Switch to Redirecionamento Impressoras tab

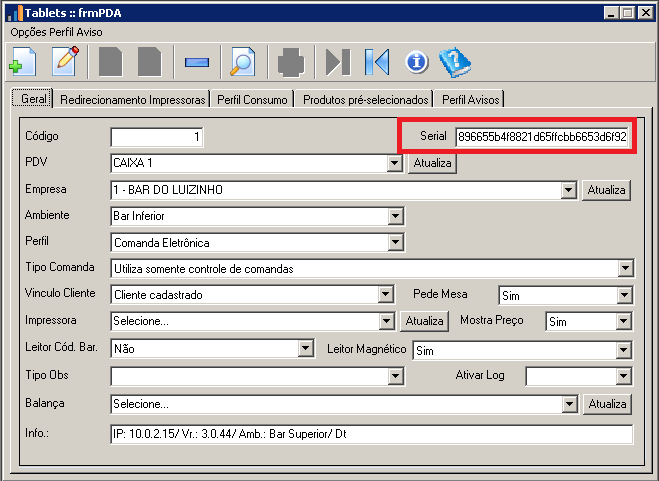pos(132,100)
